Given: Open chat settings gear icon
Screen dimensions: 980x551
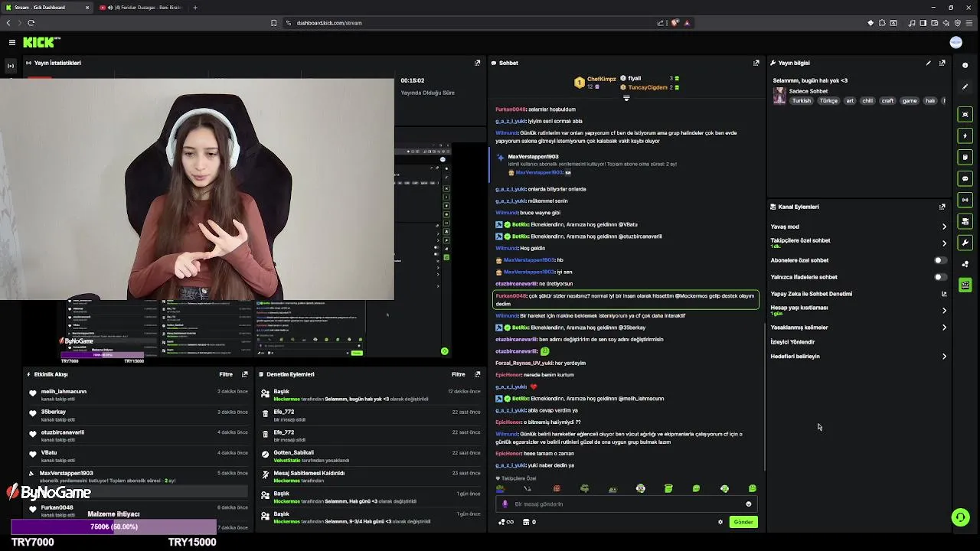Looking at the screenshot, I should tap(720, 522).
